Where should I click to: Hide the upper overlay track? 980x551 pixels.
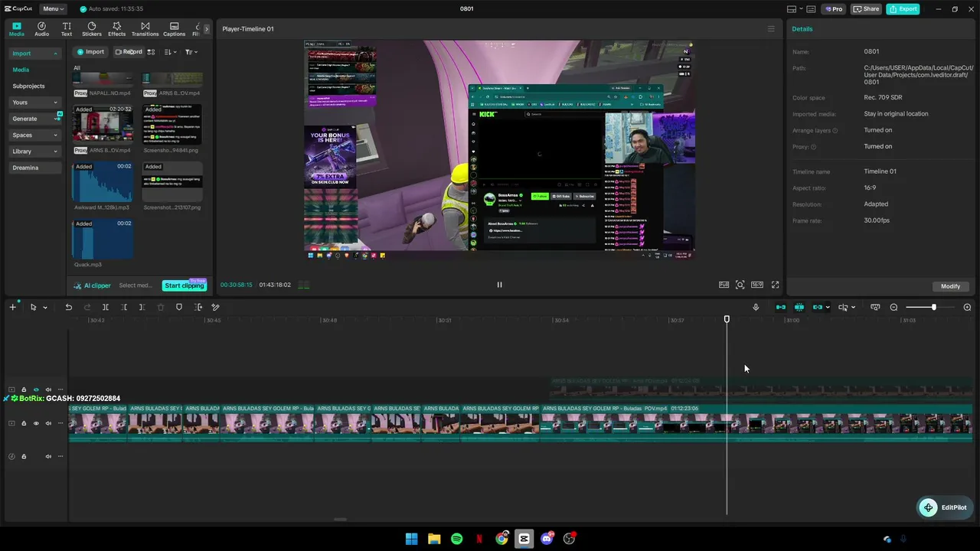click(x=36, y=390)
